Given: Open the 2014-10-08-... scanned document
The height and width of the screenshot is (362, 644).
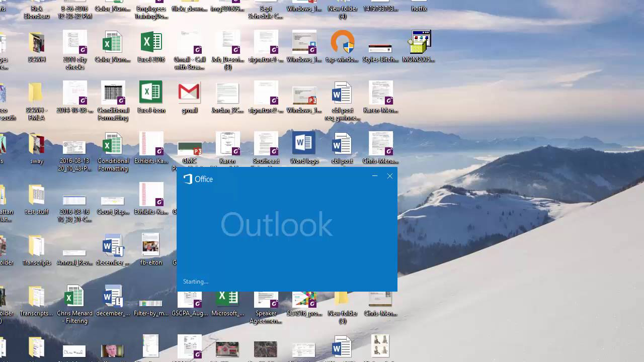Looking at the screenshot, I should (x=75, y=93).
